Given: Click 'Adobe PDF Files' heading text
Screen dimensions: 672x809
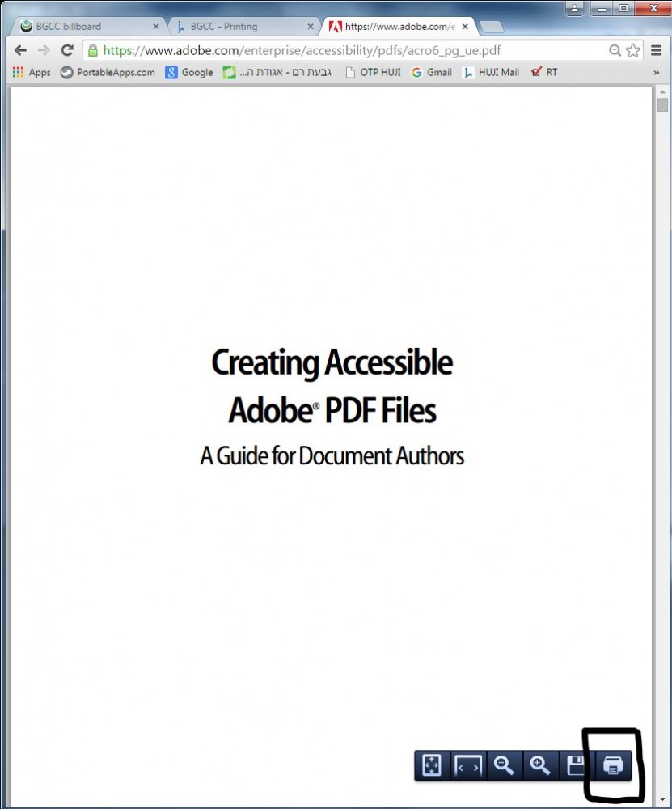Looking at the screenshot, I should (332, 410).
